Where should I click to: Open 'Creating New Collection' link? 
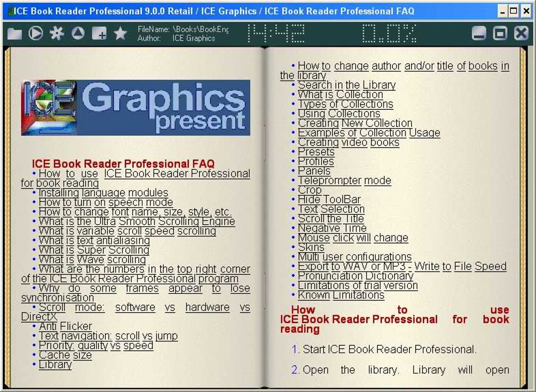355,123
